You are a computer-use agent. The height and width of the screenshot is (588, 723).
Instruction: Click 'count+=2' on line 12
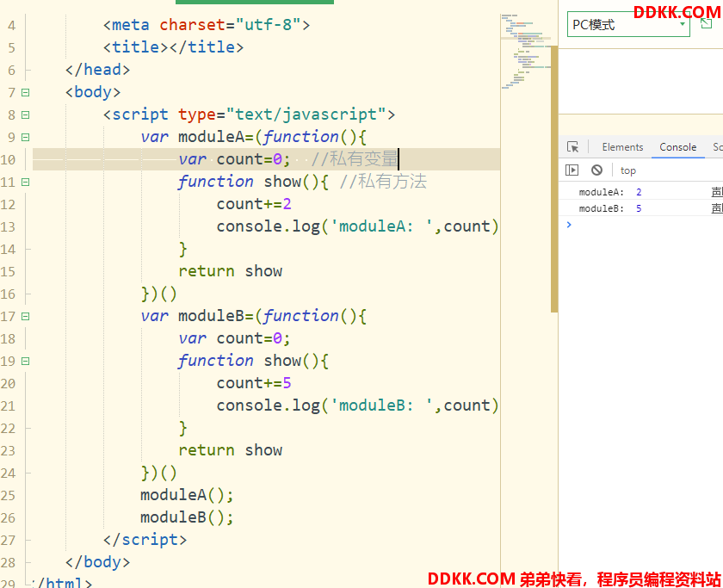pyautogui.click(x=254, y=204)
